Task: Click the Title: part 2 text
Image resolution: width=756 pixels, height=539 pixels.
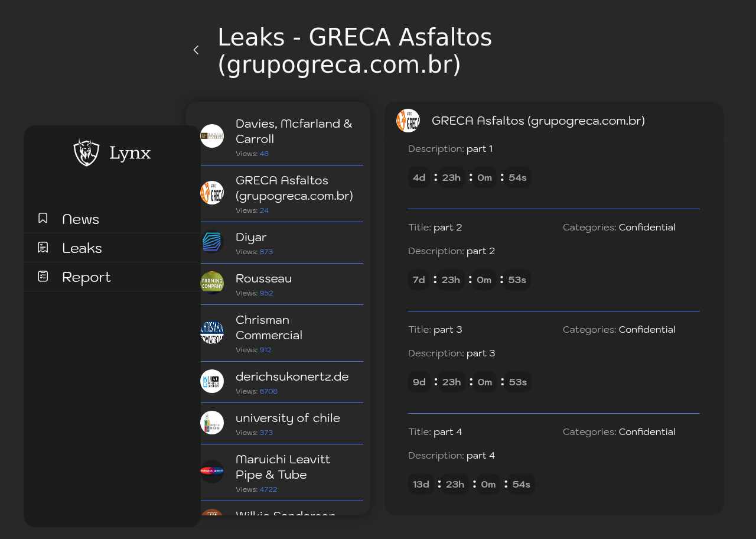Action: 435,228
